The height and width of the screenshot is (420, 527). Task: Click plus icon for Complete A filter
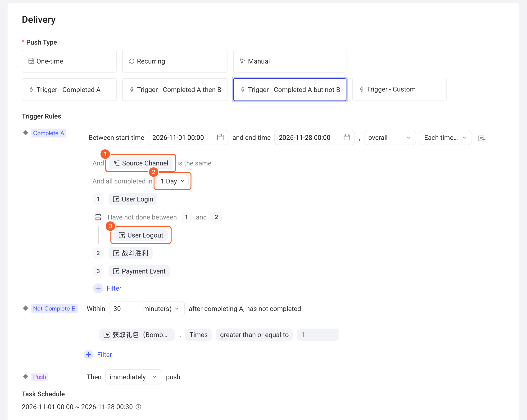[x=98, y=288]
